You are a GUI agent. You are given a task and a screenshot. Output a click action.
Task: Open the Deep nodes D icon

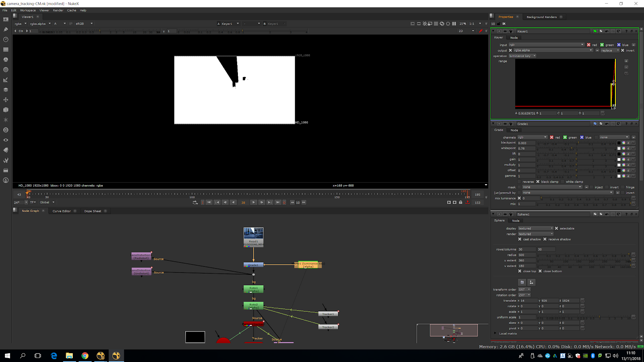[6, 130]
